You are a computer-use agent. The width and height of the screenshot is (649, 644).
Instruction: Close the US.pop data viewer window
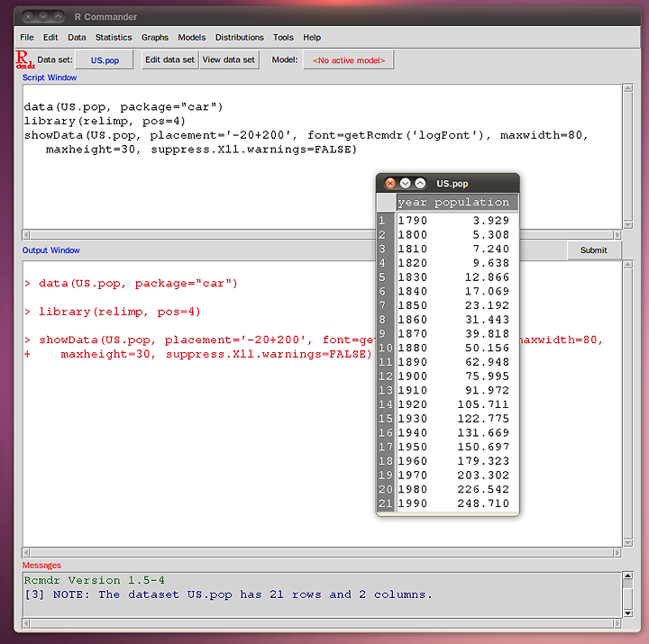point(390,183)
